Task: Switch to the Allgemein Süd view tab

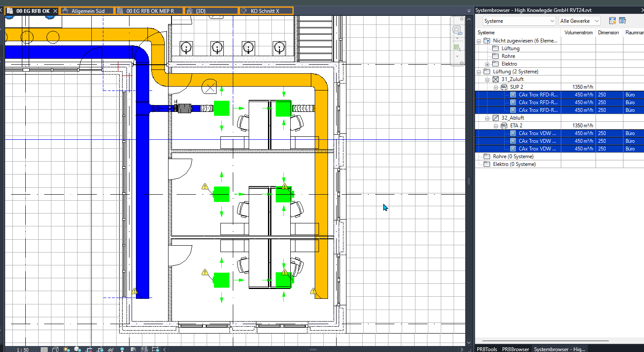Action: point(88,11)
